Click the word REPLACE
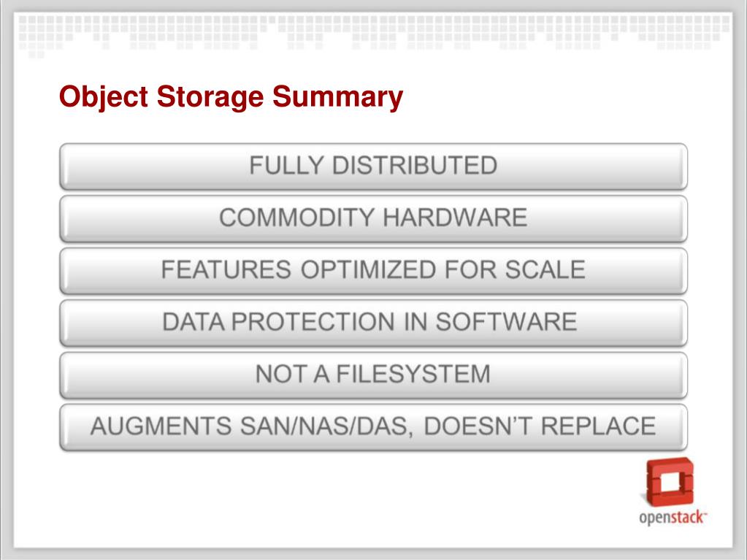The width and height of the screenshot is (747, 560). click(x=598, y=426)
